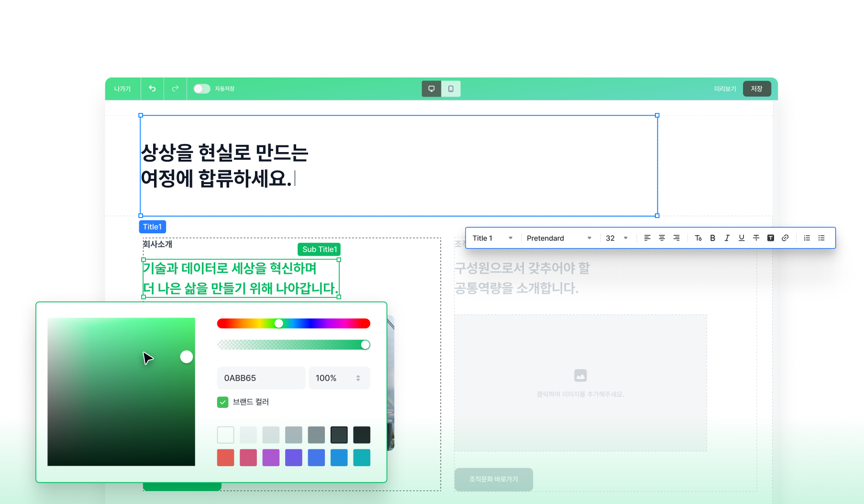This screenshot has width=864, height=504.
Task: Open the Pretendard font dropdown
Action: coord(559,238)
